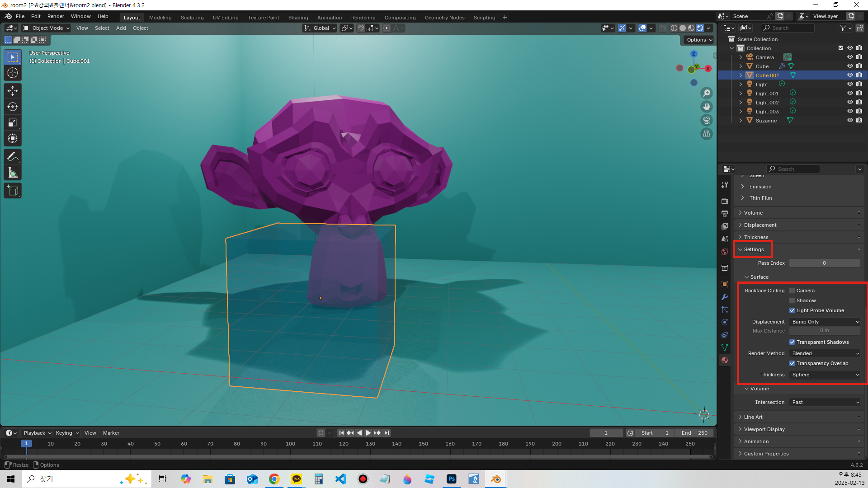Open the Render properties tab
The image size is (868, 488).
(725, 201)
